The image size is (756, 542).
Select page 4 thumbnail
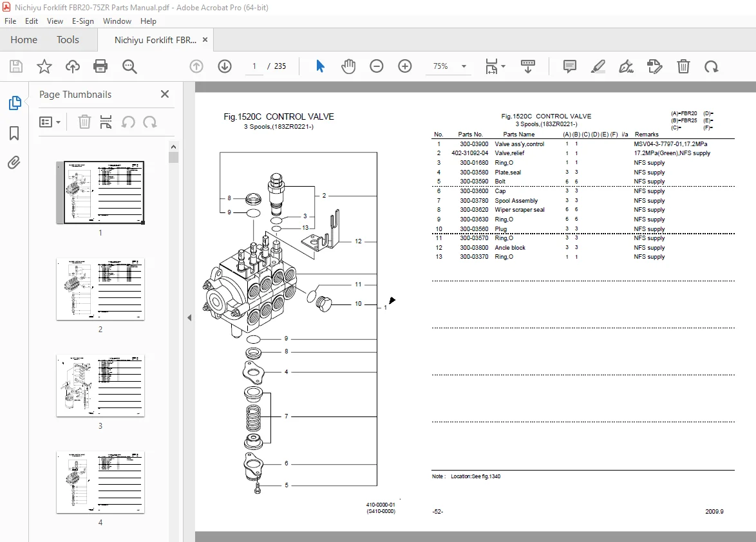coord(100,482)
